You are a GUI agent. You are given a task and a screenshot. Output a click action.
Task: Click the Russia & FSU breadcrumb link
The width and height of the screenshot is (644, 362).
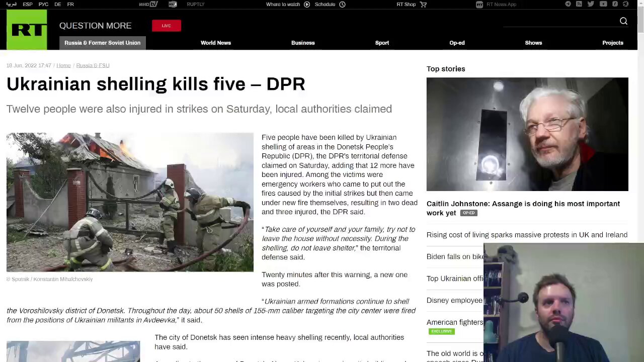click(93, 65)
